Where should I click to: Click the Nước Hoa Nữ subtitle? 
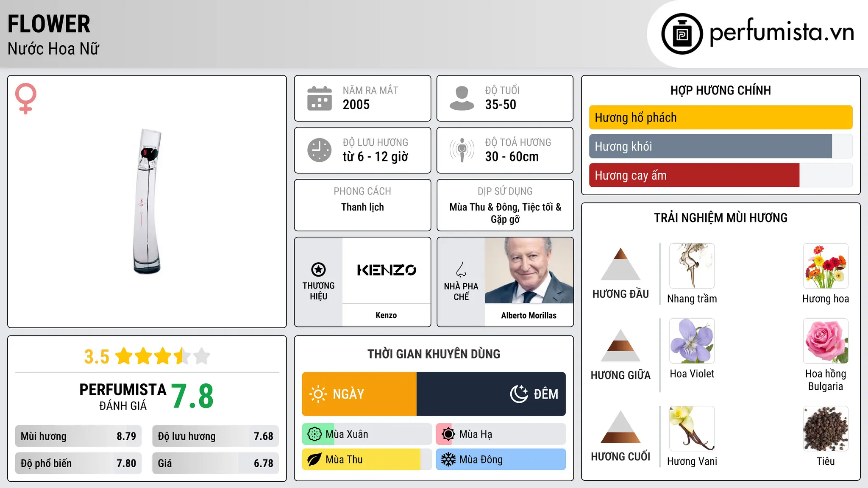(x=53, y=49)
